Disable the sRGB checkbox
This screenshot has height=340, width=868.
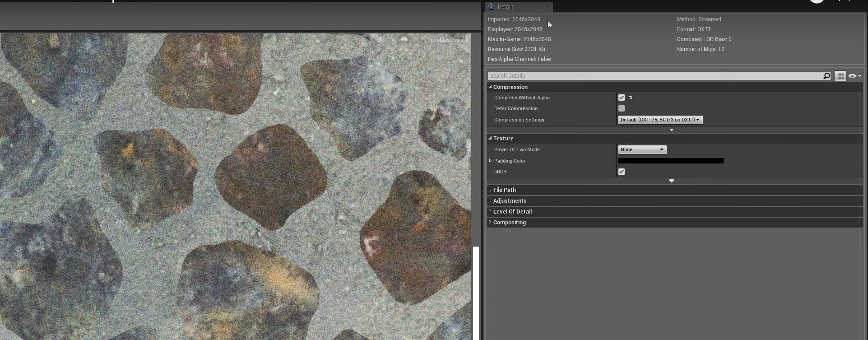click(x=622, y=172)
